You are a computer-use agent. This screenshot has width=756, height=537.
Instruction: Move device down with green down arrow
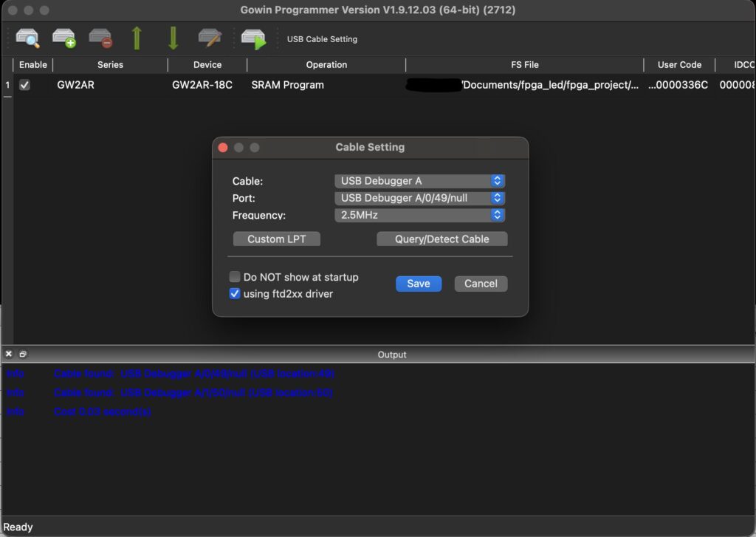click(173, 38)
